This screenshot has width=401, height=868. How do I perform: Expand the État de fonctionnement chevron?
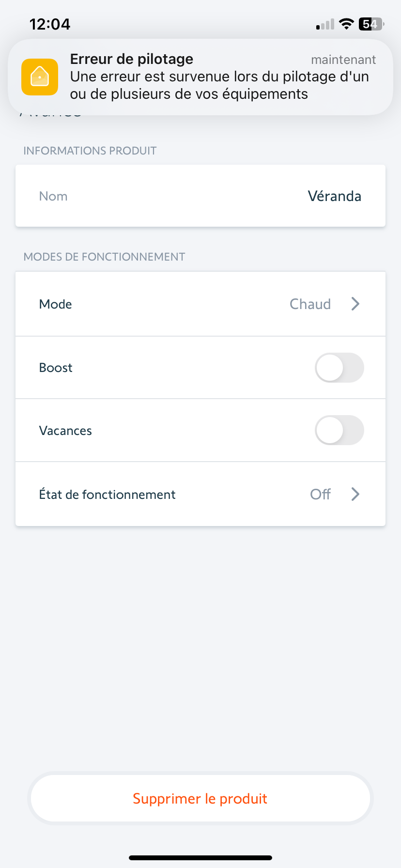355,494
